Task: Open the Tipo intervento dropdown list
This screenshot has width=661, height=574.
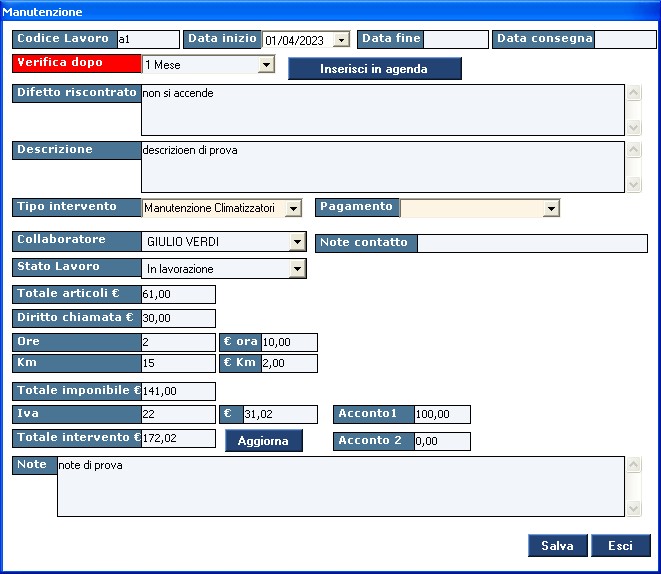Action: click(x=292, y=208)
